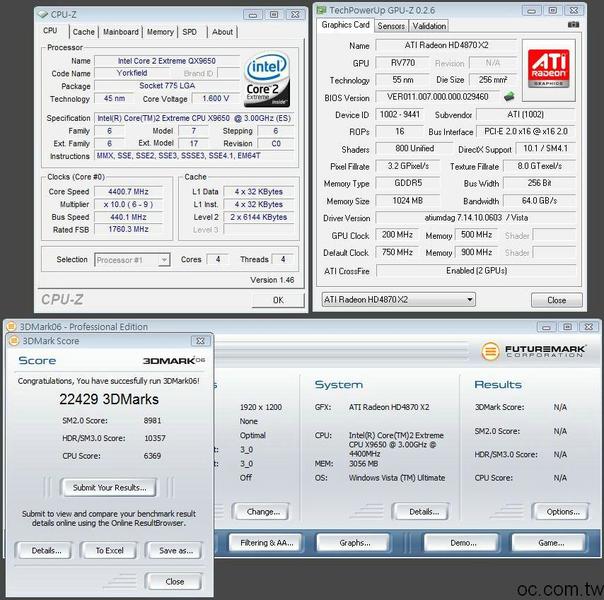Image resolution: width=604 pixels, height=600 pixels.
Task: Click the Intel Core 2 Extreme logo
Action: [267, 79]
